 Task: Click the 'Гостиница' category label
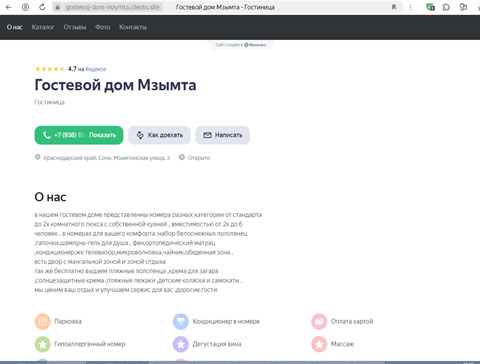coord(49,102)
